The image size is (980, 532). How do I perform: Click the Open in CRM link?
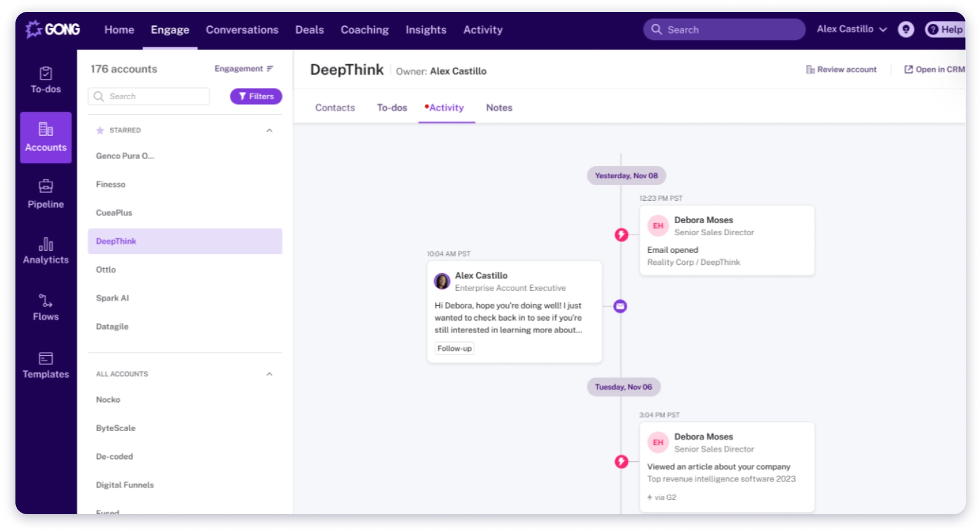[x=934, y=69]
